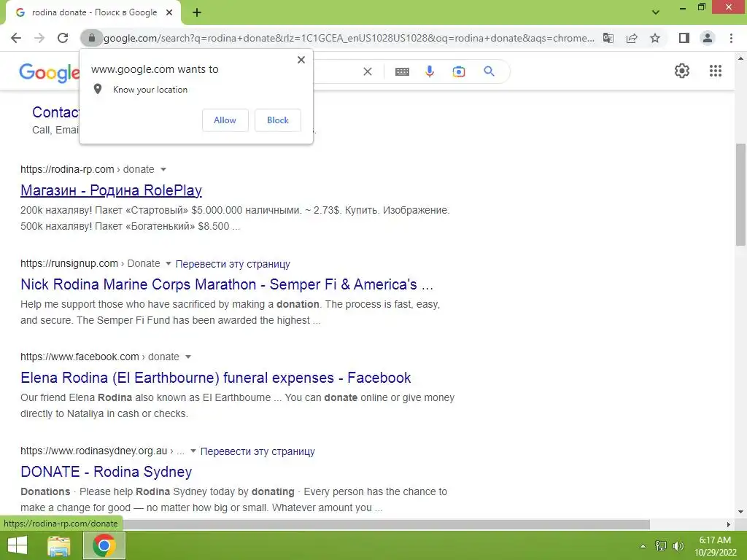Viewport: 747px width, 560px height.
Task: Click the Chrome taskbar icon
Action: pos(104,545)
